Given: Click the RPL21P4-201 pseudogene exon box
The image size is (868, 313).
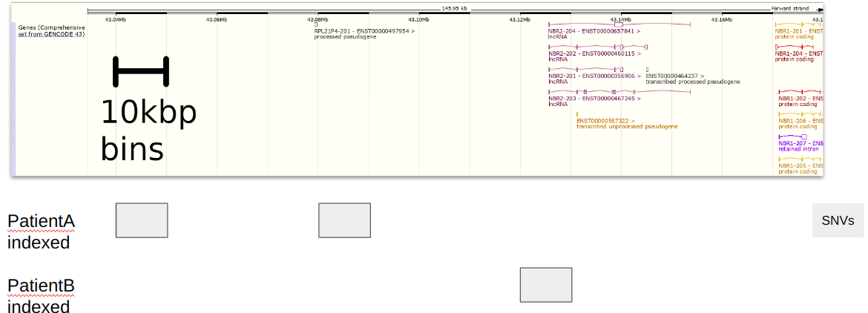Looking at the screenshot, I should tap(316, 24).
